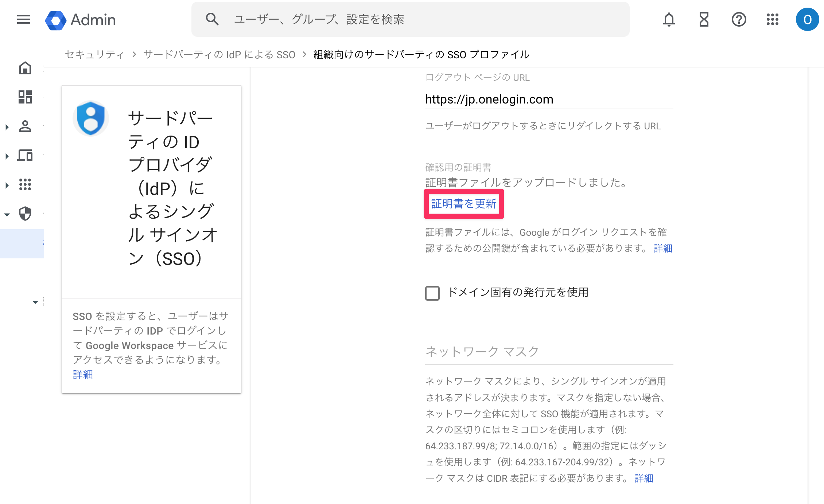
Task: Open the Apps dots icon in sidebar
Action: pos(25,184)
